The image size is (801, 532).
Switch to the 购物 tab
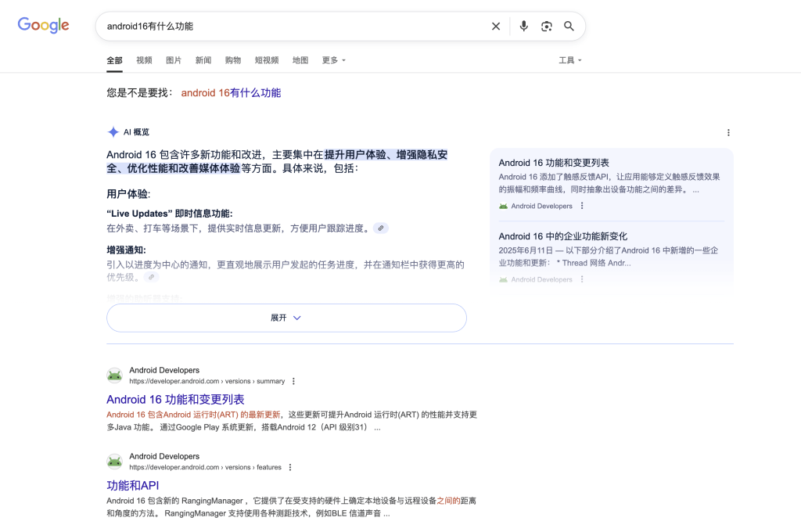coord(233,60)
